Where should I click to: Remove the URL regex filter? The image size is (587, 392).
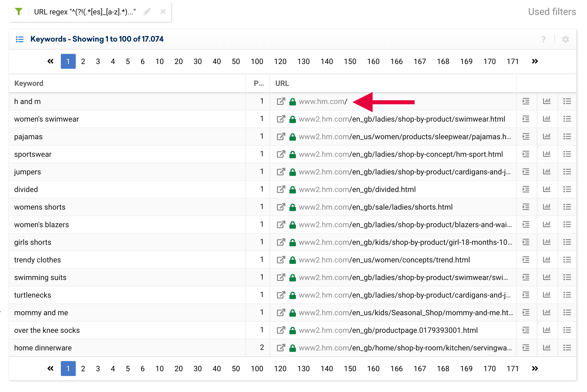163,12
